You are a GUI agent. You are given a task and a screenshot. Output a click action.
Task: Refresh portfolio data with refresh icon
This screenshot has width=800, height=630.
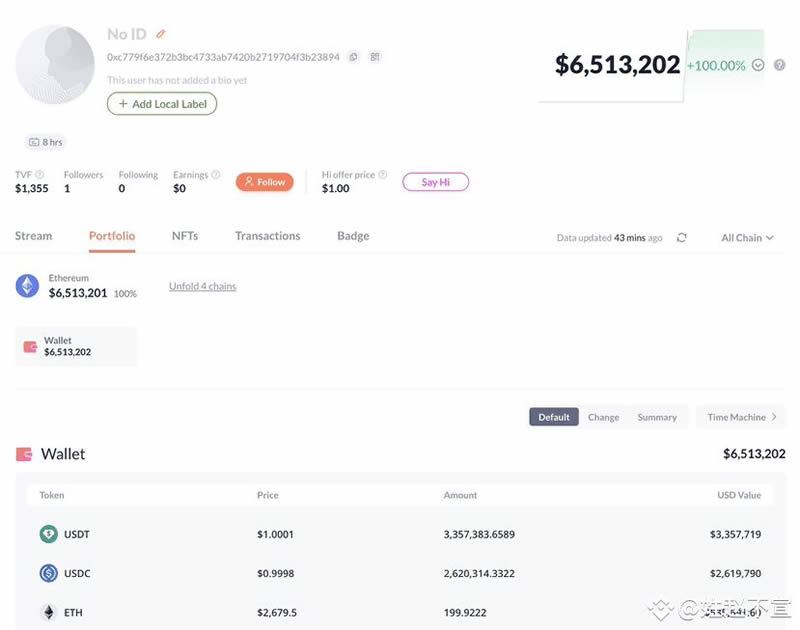(x=682, y=238)
